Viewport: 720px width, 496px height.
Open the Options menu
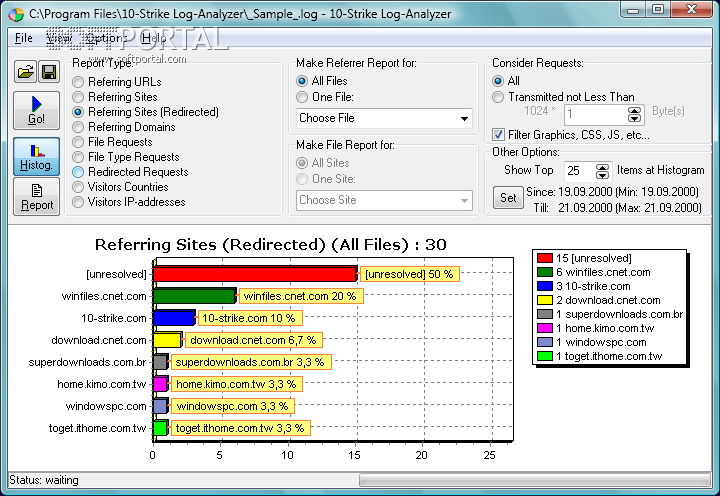pos(107,38)
